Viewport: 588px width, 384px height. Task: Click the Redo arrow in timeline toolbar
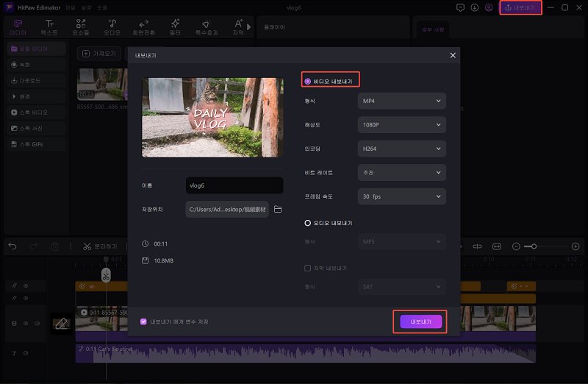pos(34,246)
